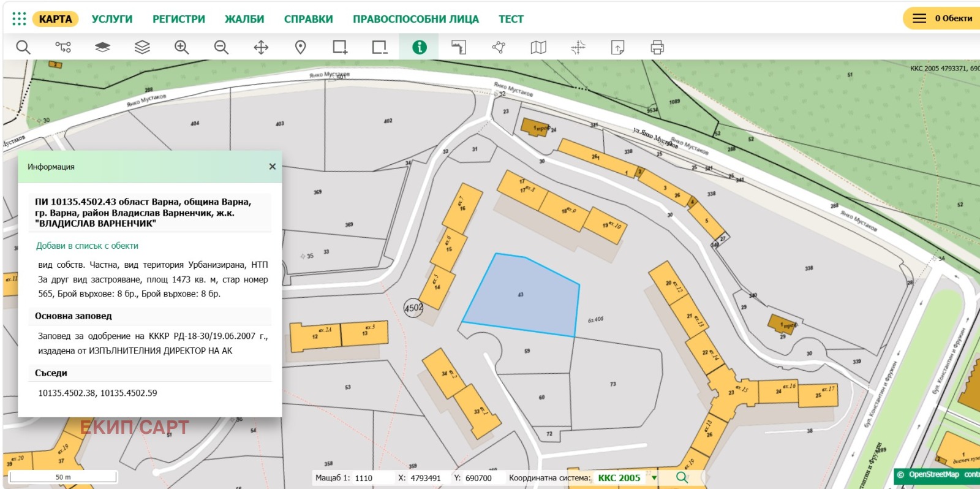
Task: Open the measure ruler tool
Action: (x=459, y=47)
